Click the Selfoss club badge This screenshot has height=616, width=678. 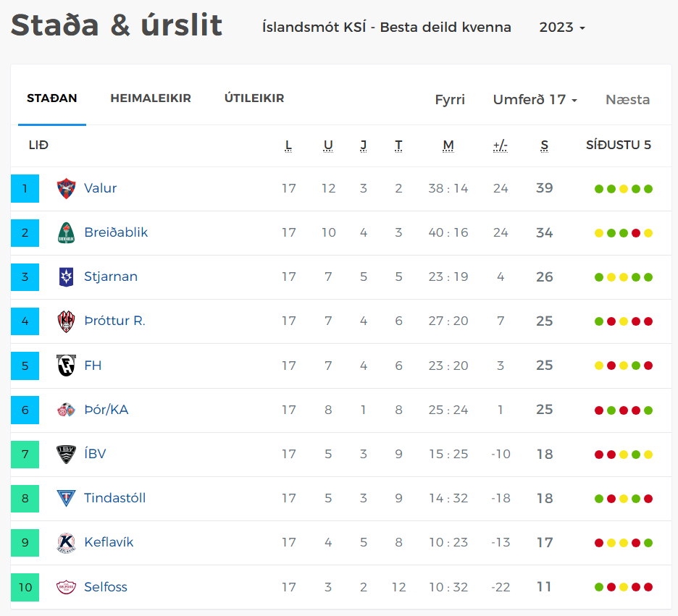(x=66, y=587)
